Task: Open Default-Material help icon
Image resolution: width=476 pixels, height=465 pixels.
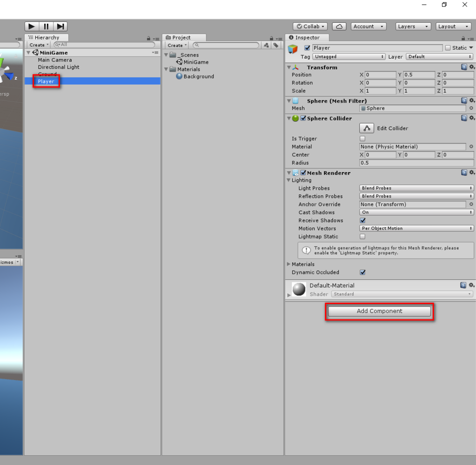Action: [x=463, y=285]
